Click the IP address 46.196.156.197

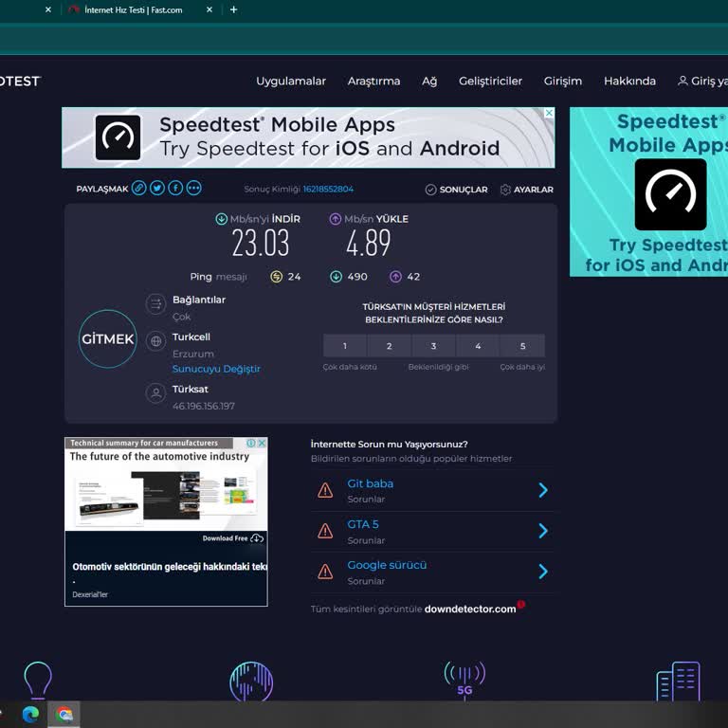tap(204, 406)
